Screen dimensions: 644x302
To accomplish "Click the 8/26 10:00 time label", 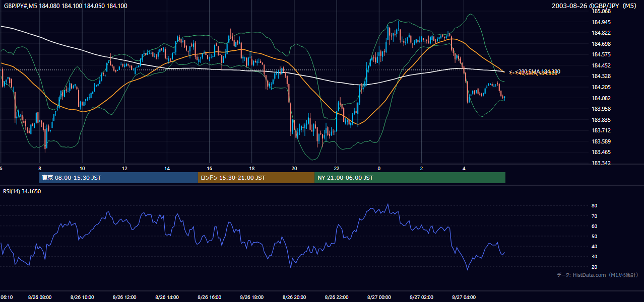I will pos(82,297).
